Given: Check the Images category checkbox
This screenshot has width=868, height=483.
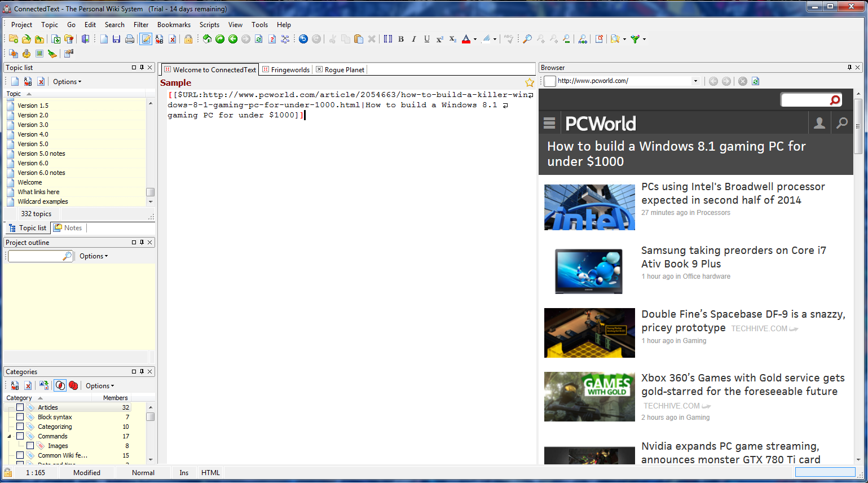Looking at the screenshot, I should (30, 446).
